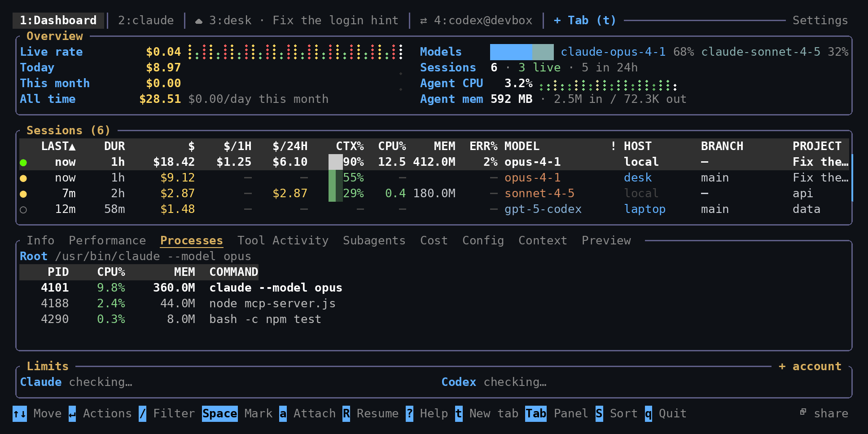Select the Preview panel tab

tap(606, 240)
